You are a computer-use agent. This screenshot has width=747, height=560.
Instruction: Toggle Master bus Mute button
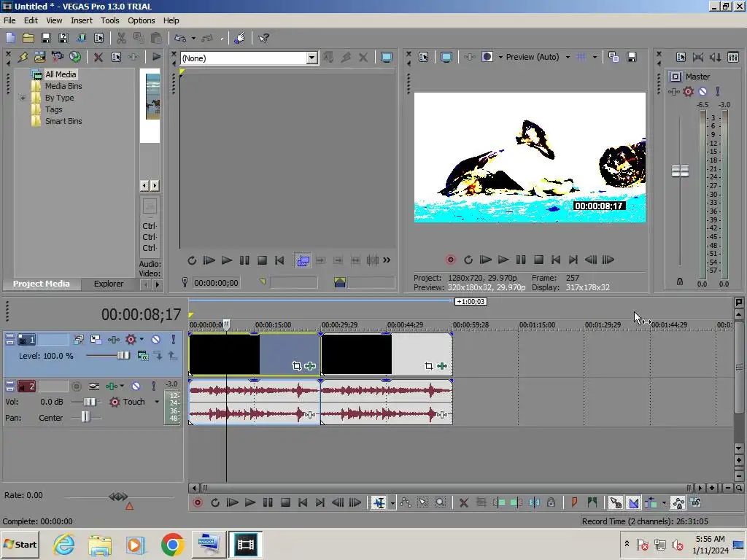click(x=703, y=91)
